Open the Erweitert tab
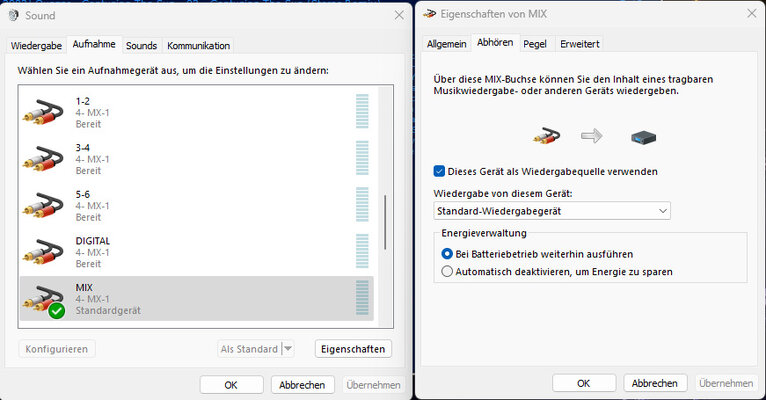The height and width of the screenshot is (400, 766). [x=579, y=44]
